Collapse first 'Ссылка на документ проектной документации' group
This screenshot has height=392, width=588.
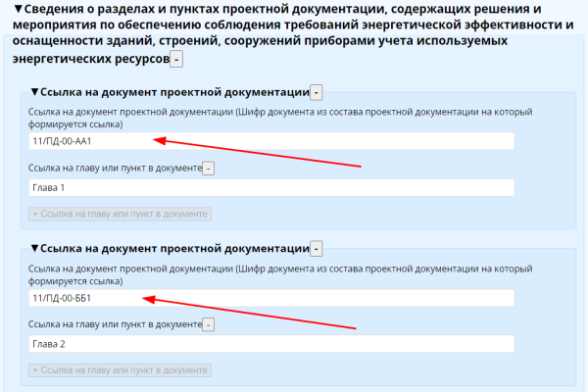(34, 91)
